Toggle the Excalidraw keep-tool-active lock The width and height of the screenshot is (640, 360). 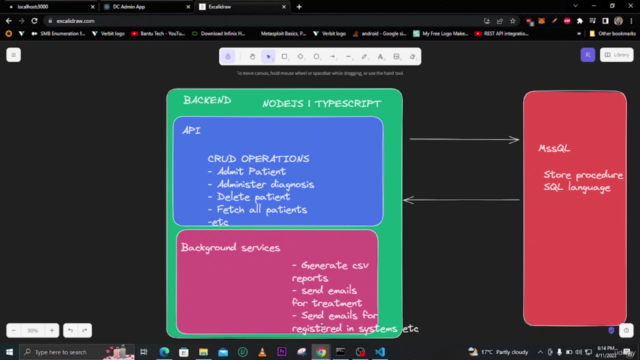pos(228,57)
